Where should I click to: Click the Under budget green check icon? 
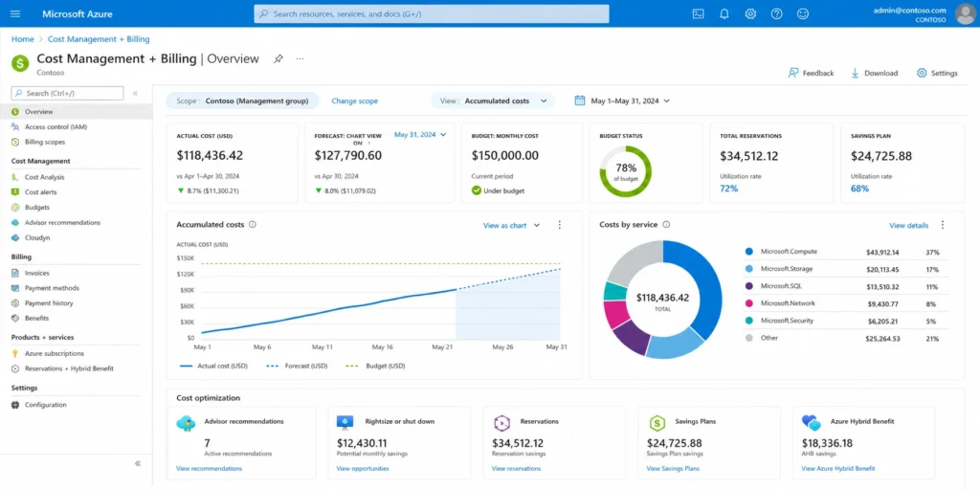(477, 190)
